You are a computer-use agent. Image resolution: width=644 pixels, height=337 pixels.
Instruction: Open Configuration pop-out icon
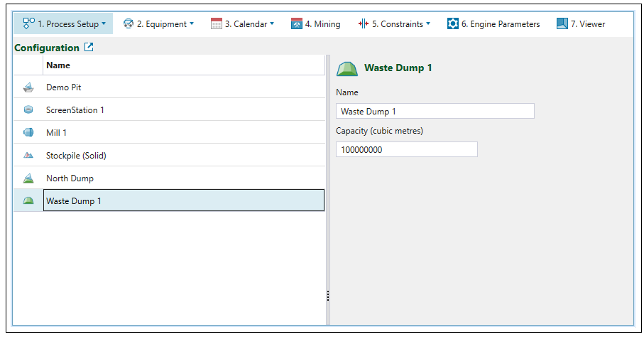tap(89, 48)
